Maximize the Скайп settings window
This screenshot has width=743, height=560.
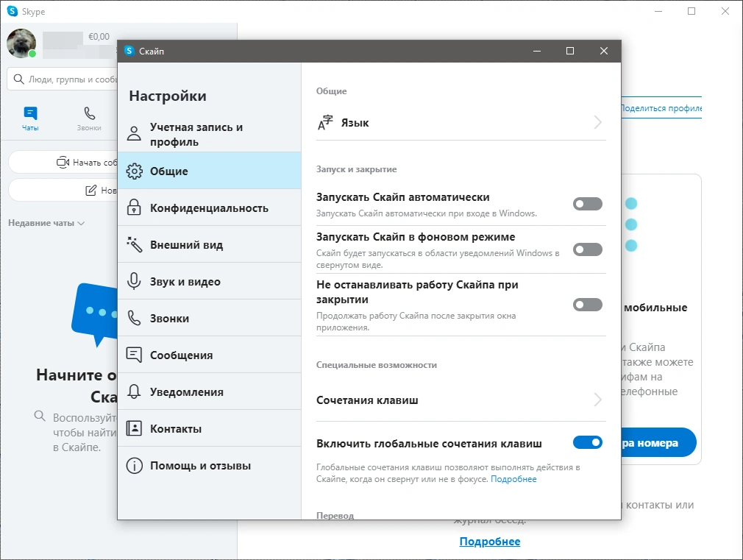(570, 51)
